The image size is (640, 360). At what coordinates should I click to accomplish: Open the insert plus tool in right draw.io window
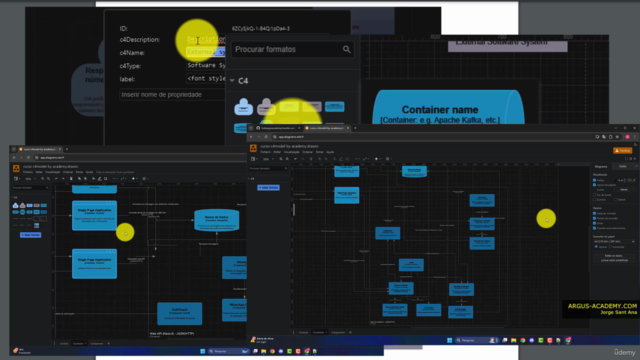pyautogui.click(x=377, y=159)
